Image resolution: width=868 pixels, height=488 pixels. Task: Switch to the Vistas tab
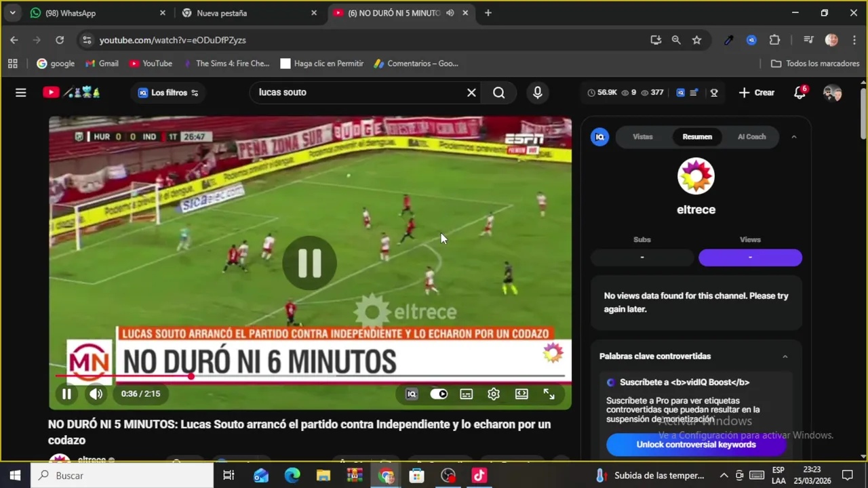click(x=643, y=137)
